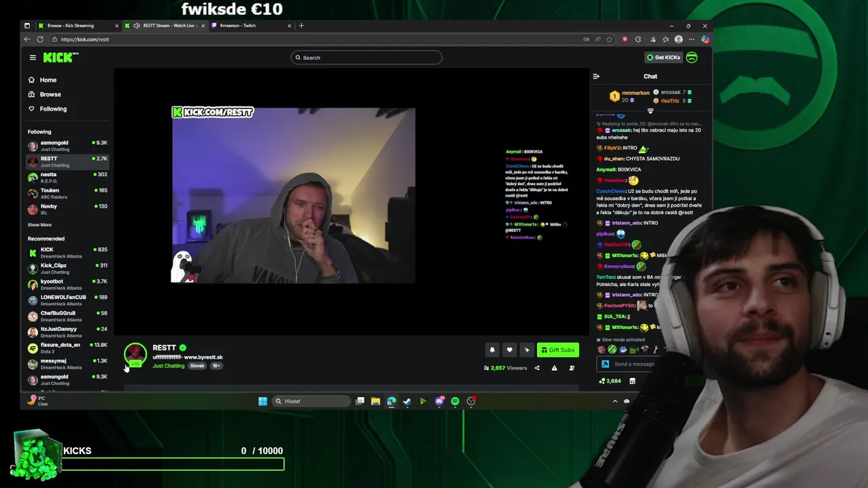
Task: Open the Spotify-style profile avatar icon
Action: (x=692, y=58)
